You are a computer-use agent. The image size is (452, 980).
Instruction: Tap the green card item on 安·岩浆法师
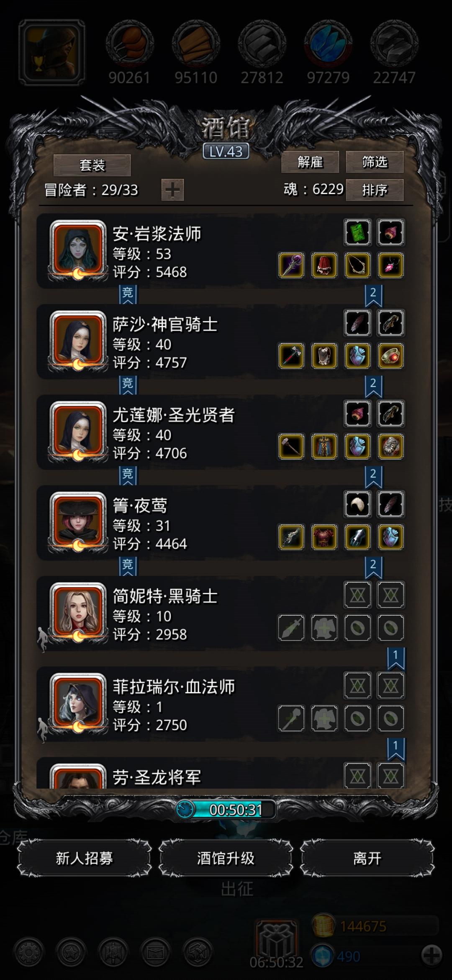pyautogui.click(x=357, y=232)
